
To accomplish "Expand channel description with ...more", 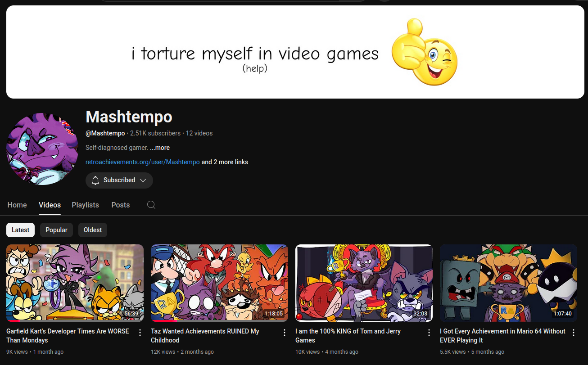I will [x=160, y=148].
